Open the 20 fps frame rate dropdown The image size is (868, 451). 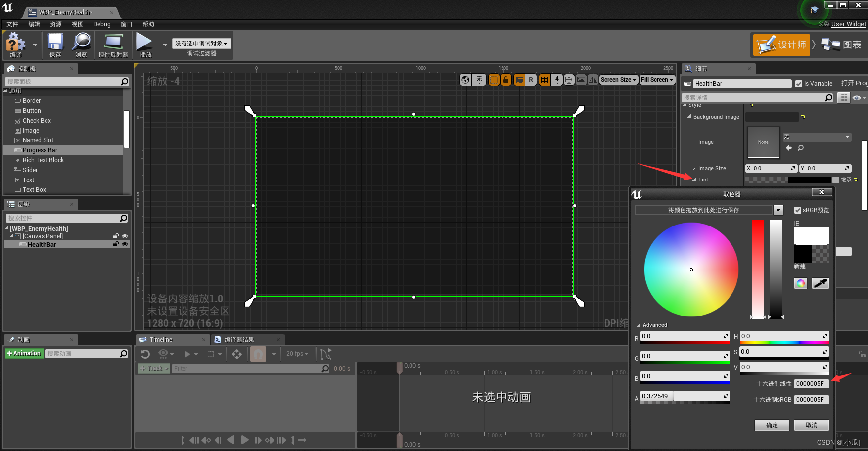coord(297,354)
